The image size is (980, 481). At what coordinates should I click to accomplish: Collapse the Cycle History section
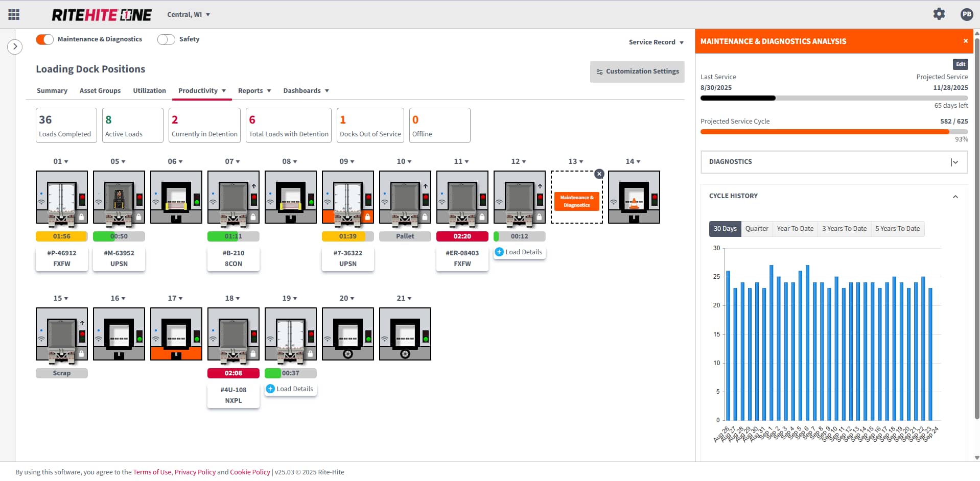955,197
